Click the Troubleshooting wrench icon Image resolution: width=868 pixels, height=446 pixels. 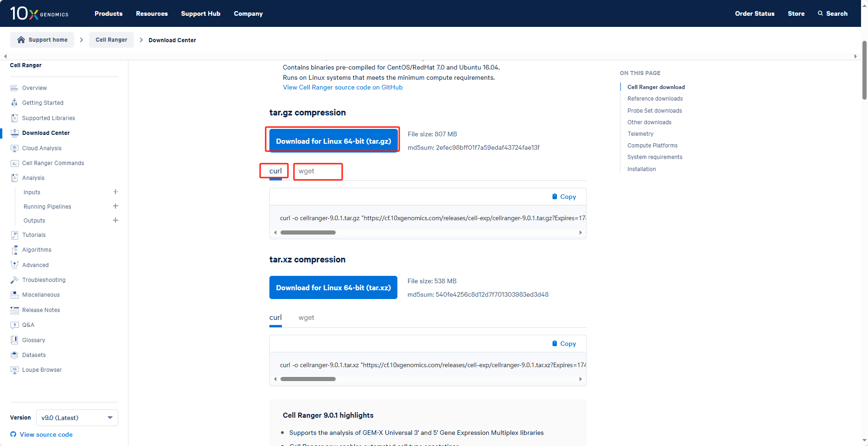click(x=14, y=280)
